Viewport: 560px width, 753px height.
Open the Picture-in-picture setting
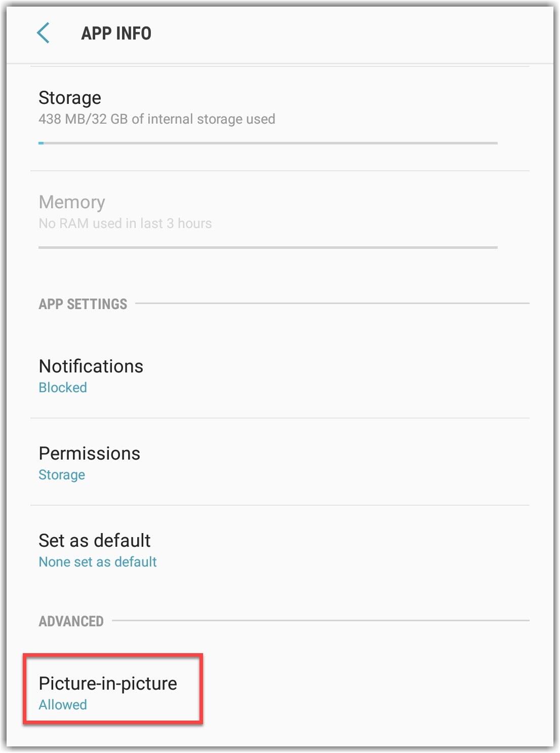108,684
